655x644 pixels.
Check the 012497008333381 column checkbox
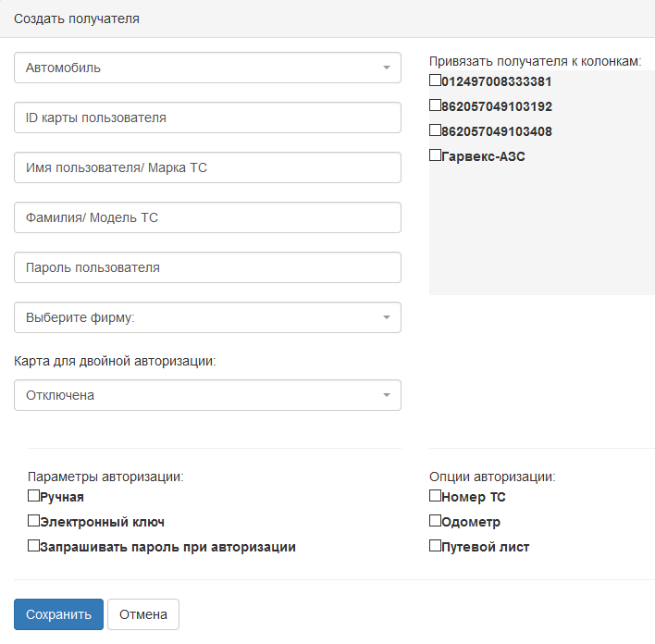click(x=436, y=80)
